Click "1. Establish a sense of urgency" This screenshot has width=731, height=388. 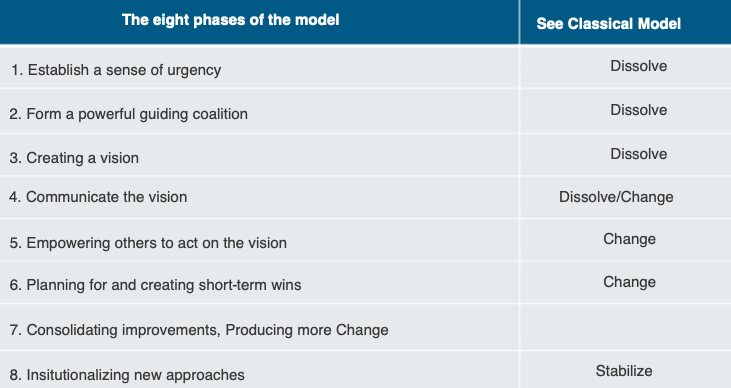coord(116,70)
